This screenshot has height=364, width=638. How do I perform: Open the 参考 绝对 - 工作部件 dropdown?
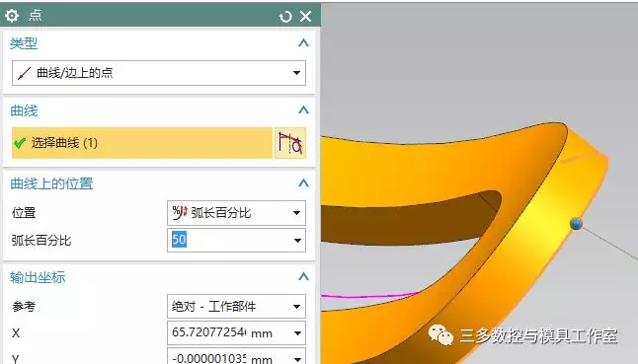click(236, 307)
